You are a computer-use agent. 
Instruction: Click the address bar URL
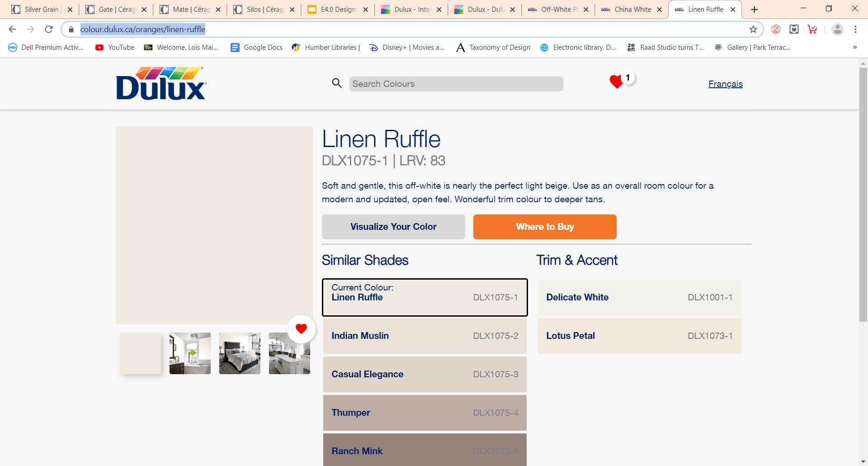(x=143, y=29)
